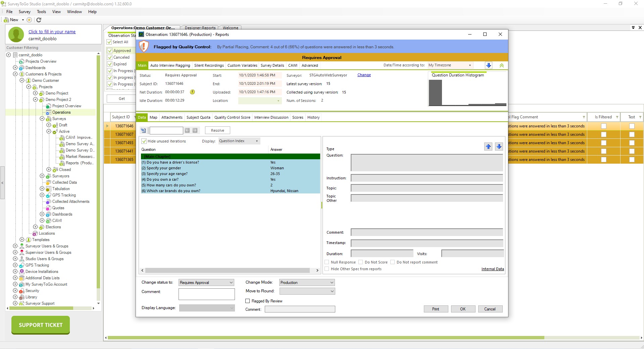Click the Resolve button
644x349 pixels.
[x=217, y=130]
